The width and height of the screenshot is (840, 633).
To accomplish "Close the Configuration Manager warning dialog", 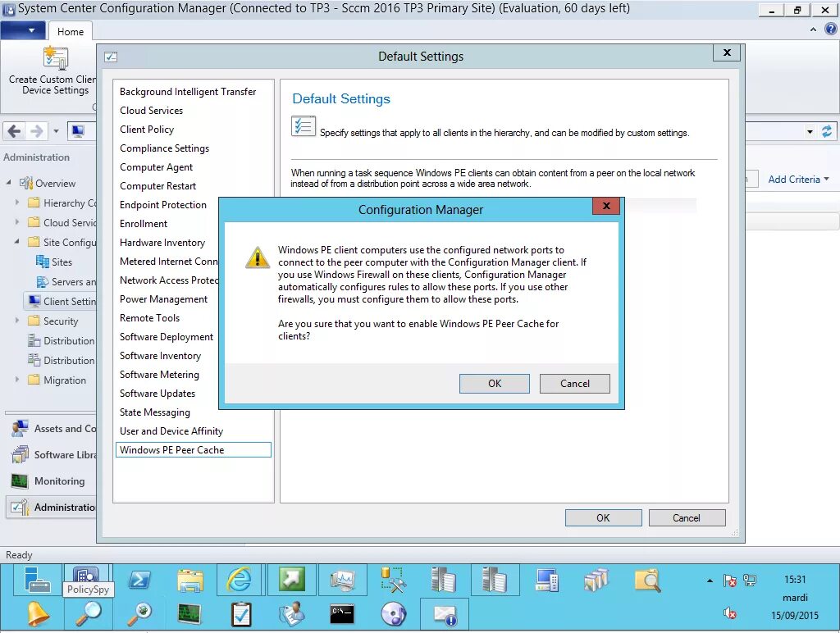I will (606, 206).
